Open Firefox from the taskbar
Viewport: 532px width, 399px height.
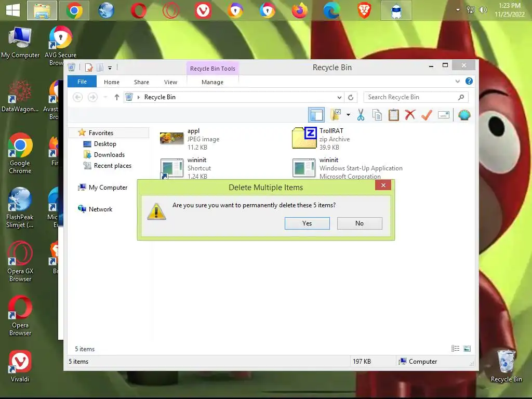(x=299, y=10)
